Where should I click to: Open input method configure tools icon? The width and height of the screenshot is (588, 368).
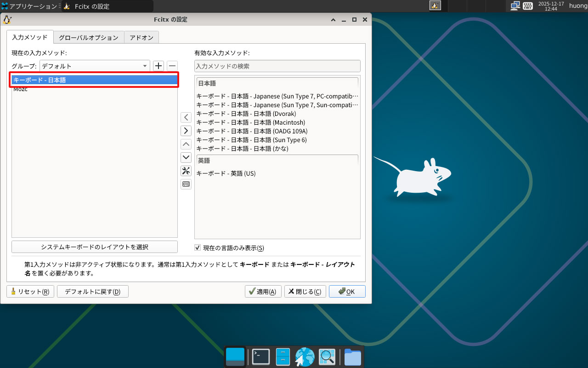click(186, 171)
